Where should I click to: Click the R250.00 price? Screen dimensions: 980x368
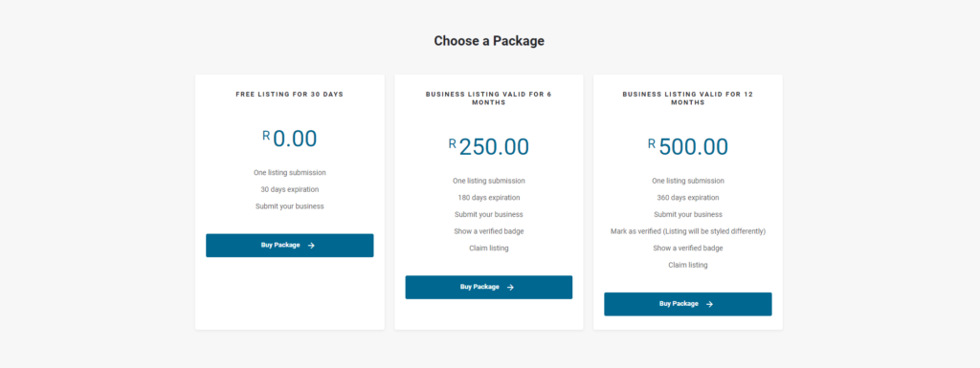click(x=489, y=147)
